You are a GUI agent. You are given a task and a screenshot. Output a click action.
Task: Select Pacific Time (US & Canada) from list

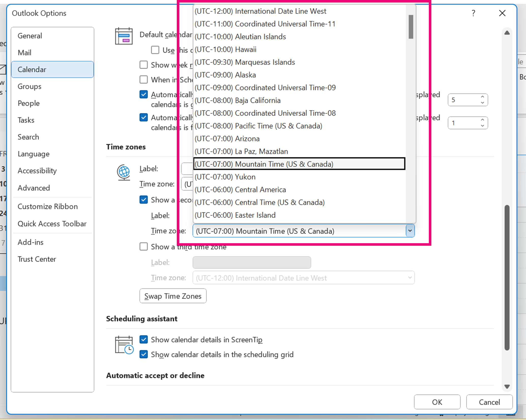coord(258,126)
